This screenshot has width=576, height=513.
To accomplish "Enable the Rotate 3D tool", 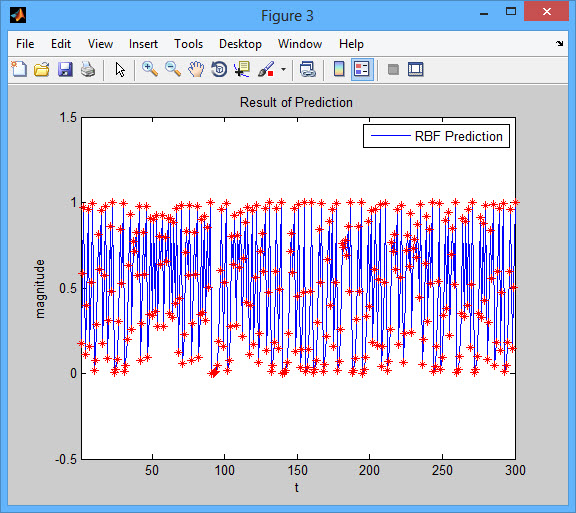I will [219, 69].
